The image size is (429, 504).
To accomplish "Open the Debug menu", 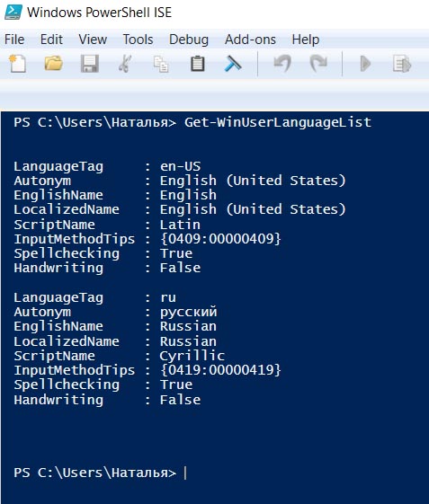I will click(x=189, y=40).
